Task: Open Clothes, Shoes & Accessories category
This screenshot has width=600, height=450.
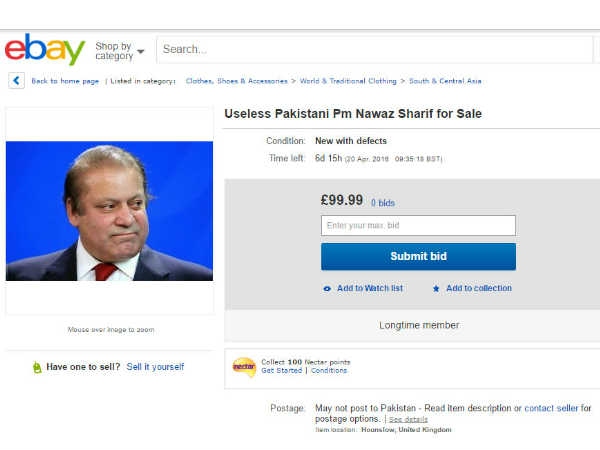Action: 236,81
